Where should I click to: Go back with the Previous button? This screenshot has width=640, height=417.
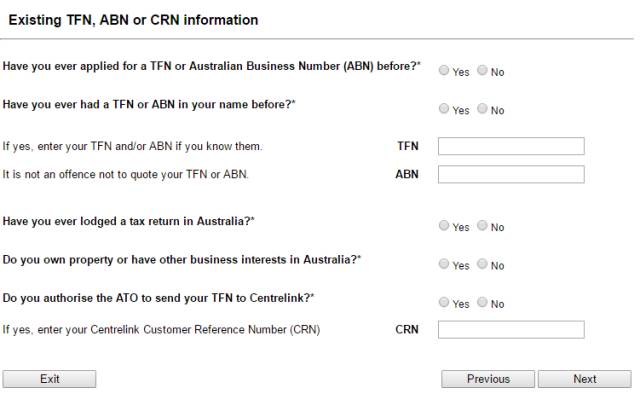coord(488,379)
